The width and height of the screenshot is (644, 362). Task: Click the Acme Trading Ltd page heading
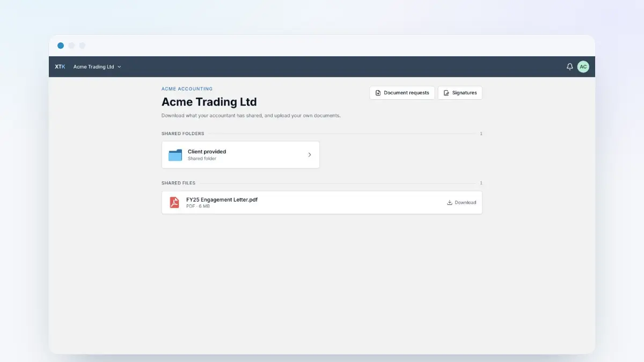[x=209, y=102]
